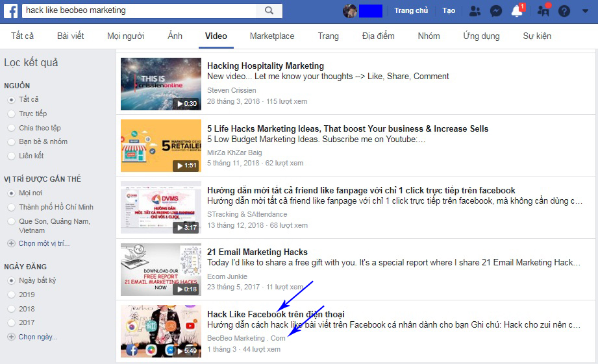The height and width of the screenshot is (364, 598).
Task: Open the friend-finder icon with red dot
Action: tap(543, 10)
